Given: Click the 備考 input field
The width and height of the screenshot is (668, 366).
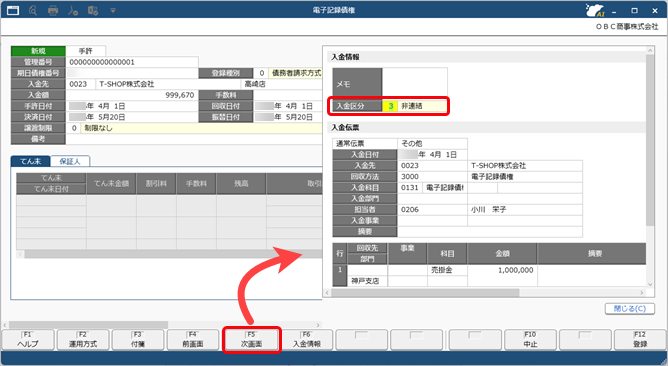Looking at the screenshot, I should coord(194,139).
